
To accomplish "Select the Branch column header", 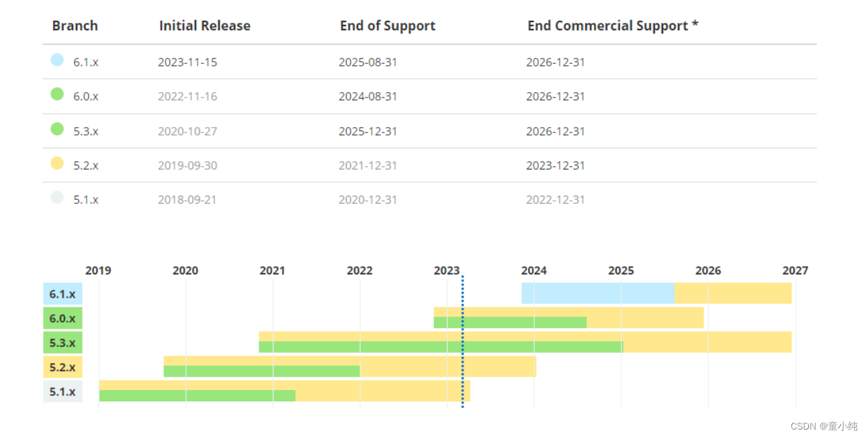I will (75, 26).
